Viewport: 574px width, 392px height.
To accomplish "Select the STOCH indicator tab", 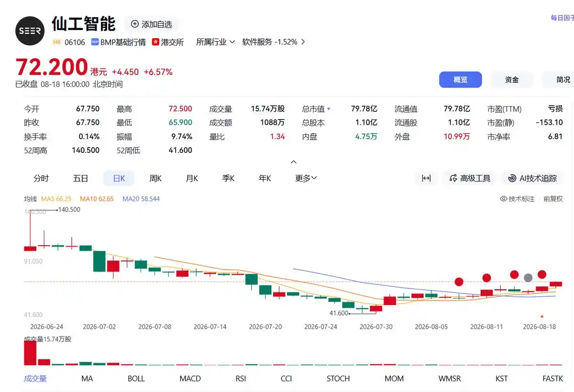I will pos(338,379).
